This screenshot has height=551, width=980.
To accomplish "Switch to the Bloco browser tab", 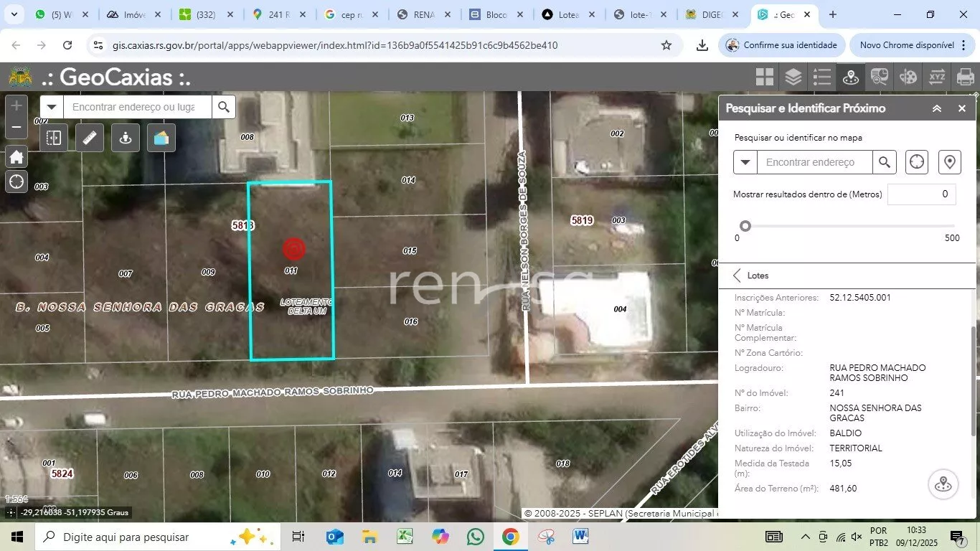I will pyautogui.click(x=496, y=14).
